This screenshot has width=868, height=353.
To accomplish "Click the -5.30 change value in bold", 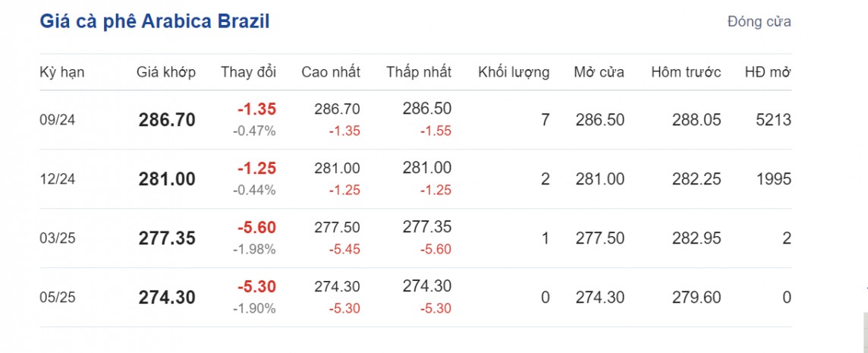I will coord(256,287).
